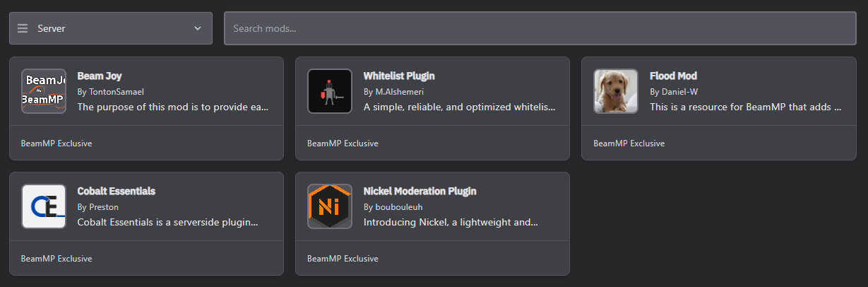
Task: Open the Flood Mod title link
Action: (x=673, y=76)
